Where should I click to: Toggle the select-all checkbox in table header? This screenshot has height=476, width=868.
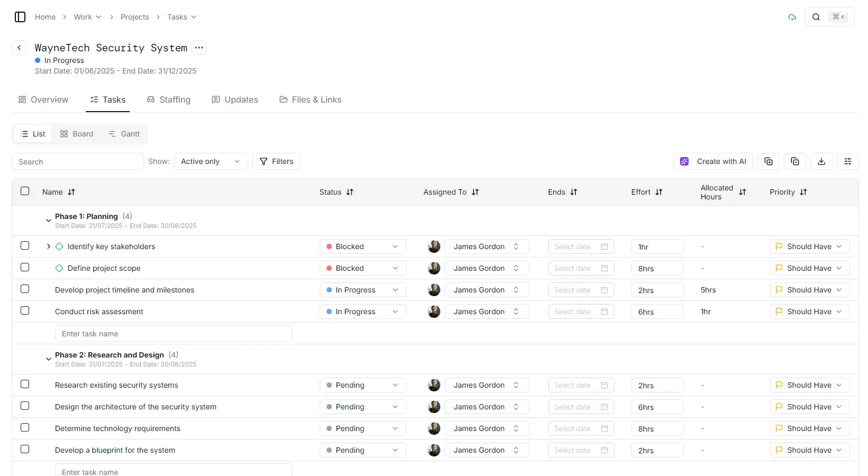[x=25, y=191]
